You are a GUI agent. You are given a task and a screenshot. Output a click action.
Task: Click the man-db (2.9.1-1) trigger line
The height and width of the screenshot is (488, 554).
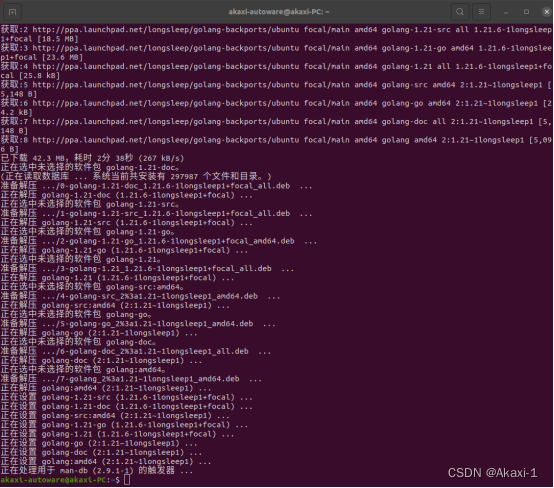click(96, 470)
